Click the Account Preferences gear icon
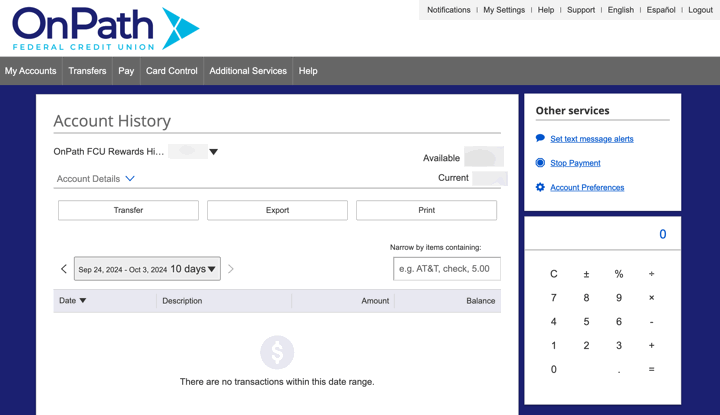Viewport: 720px width, 415px height. coord(540,187)
